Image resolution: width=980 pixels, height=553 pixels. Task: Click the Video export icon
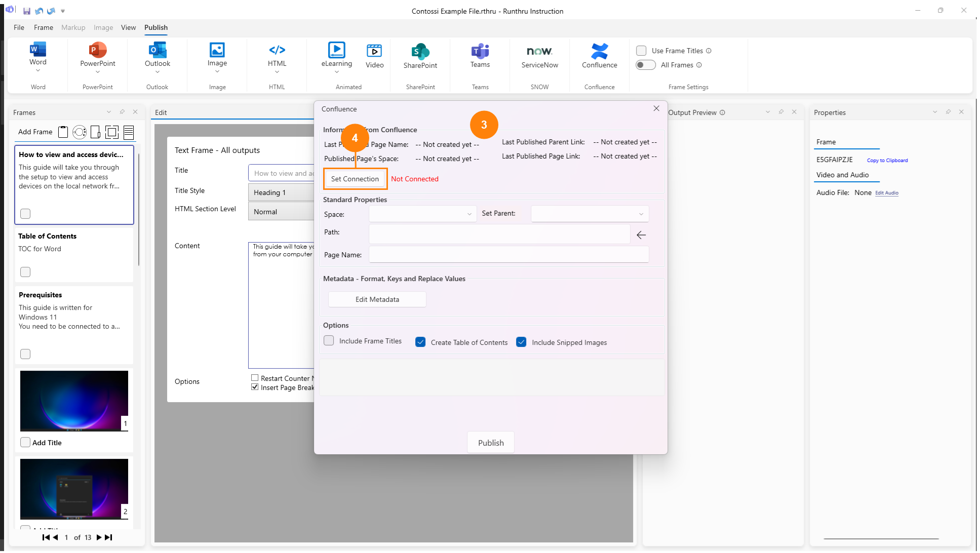[x=374, y=51]
